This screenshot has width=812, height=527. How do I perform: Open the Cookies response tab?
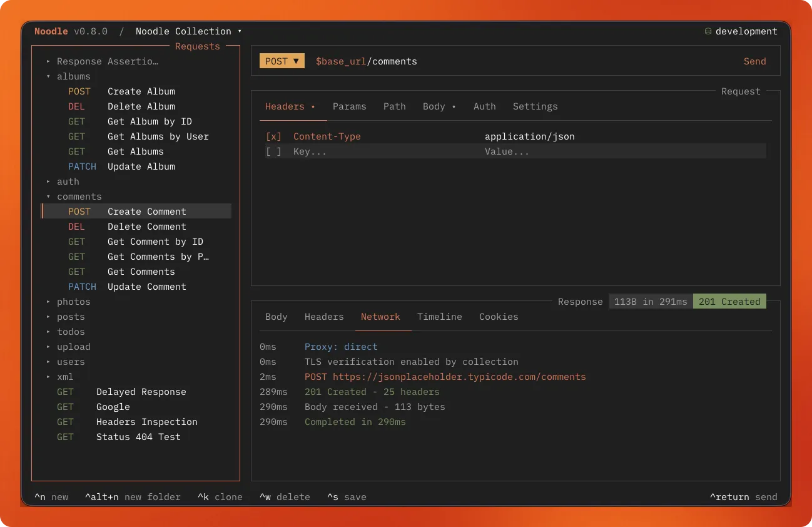[x=499, y=317]
